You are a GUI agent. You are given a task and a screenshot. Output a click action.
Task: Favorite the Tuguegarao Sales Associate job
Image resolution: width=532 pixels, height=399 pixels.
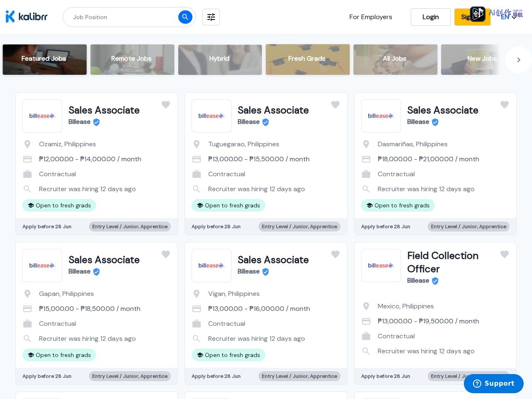tap(335, 105)
